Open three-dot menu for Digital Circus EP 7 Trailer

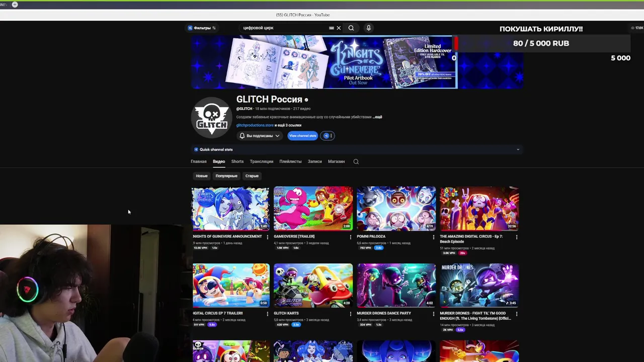tap(267, 314)
